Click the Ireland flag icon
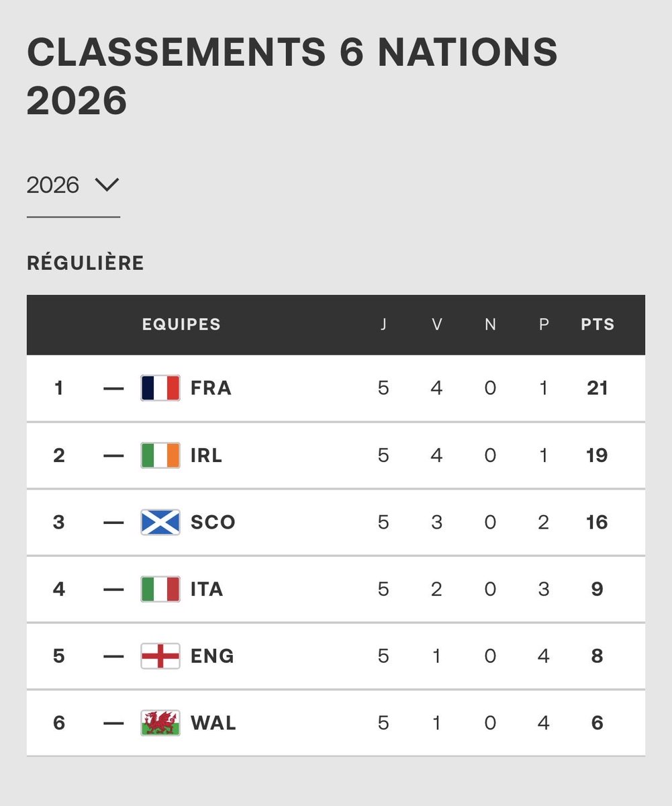Image resolution: width=672 pixels, height=806 pixels. click(160, 455)
